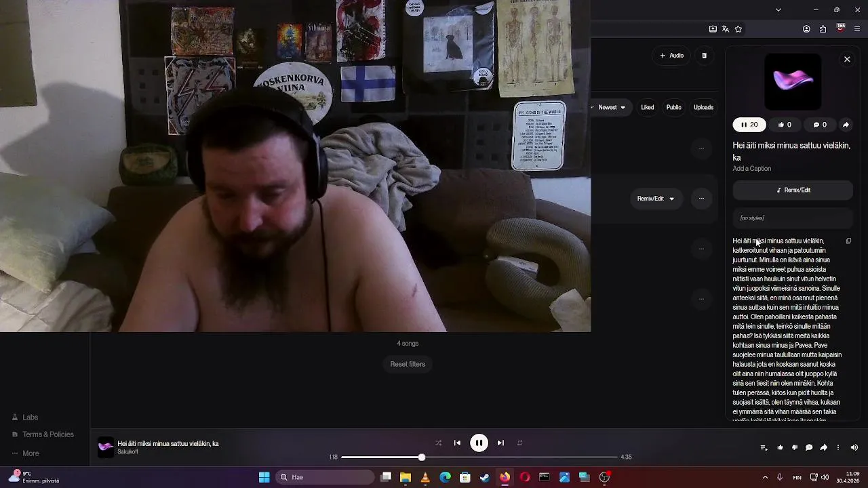
Task: Dislike the song in player bar
Action: coord(795,447)
